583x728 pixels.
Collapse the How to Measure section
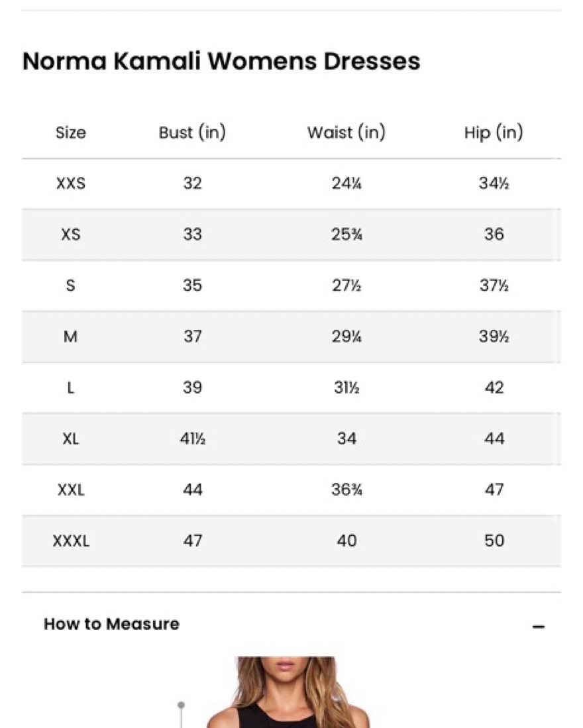(539, 627)
